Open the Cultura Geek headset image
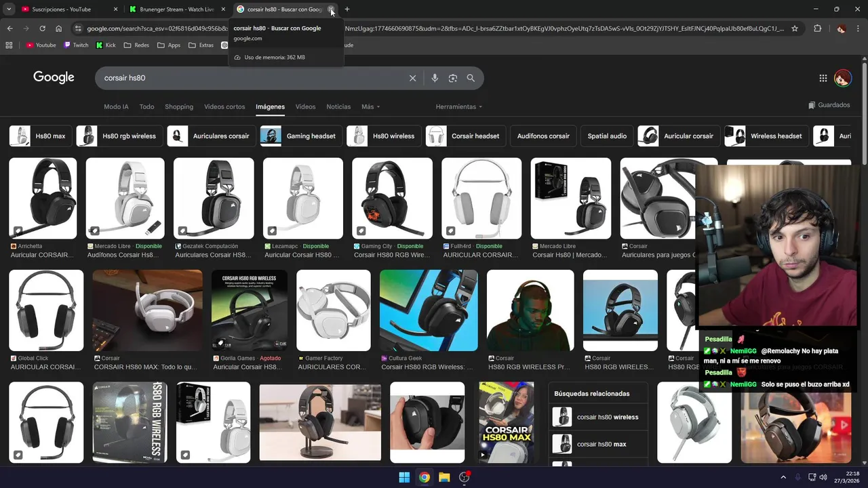868x488 pixels. pos(429,310)
